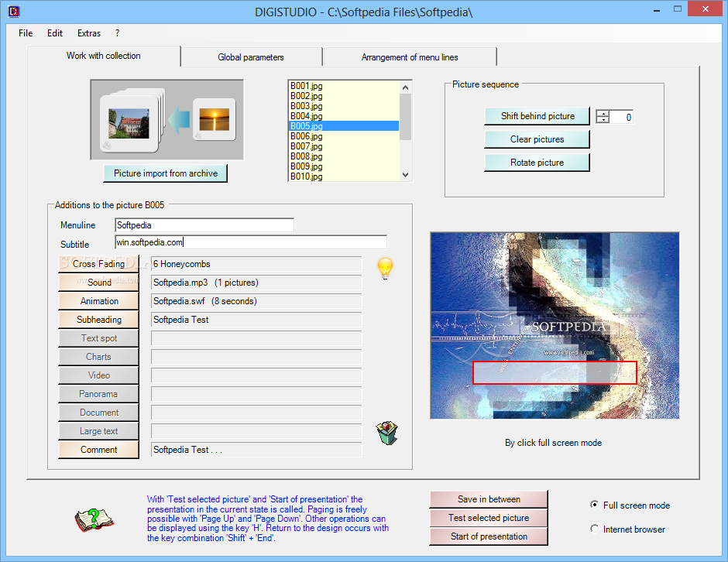Click scroll up arrow in file list
This screenshot has height=562, width=728.
[405, 87]
